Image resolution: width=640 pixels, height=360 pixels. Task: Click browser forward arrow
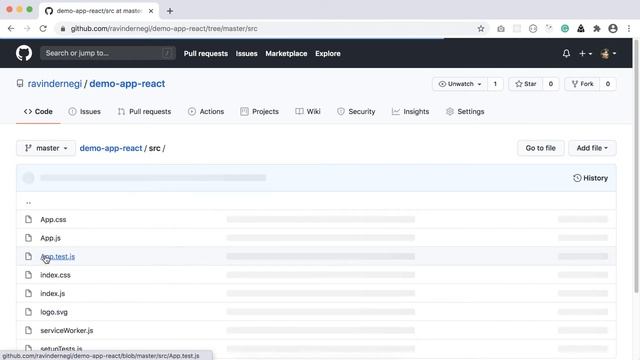tap(27, 29)
